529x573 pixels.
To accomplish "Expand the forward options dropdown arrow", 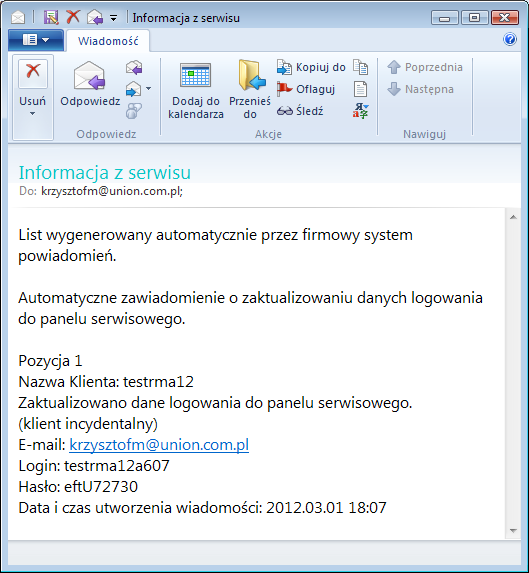I will tap(148, 88).
